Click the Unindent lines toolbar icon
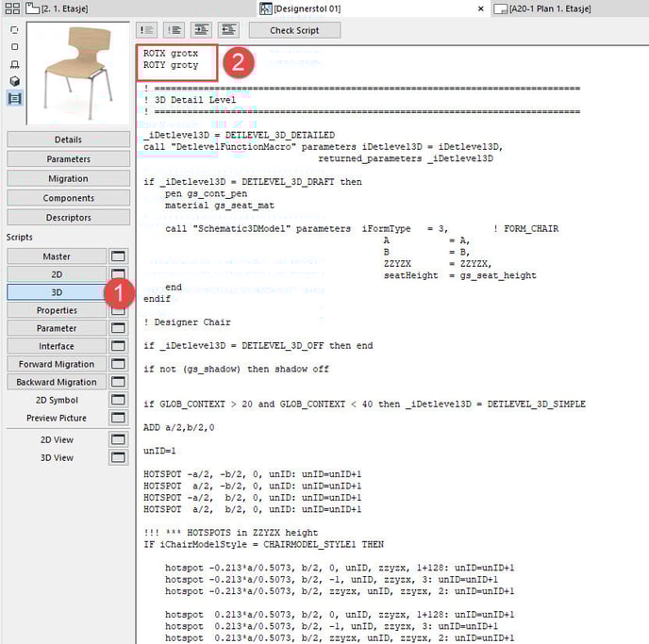 (x=228, y=30)
